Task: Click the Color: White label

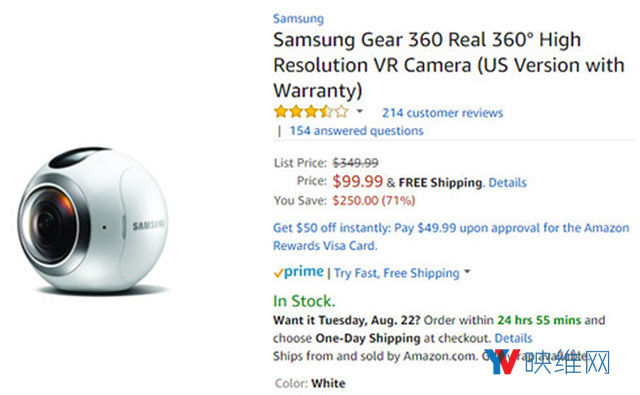Action: click(310, 383)
